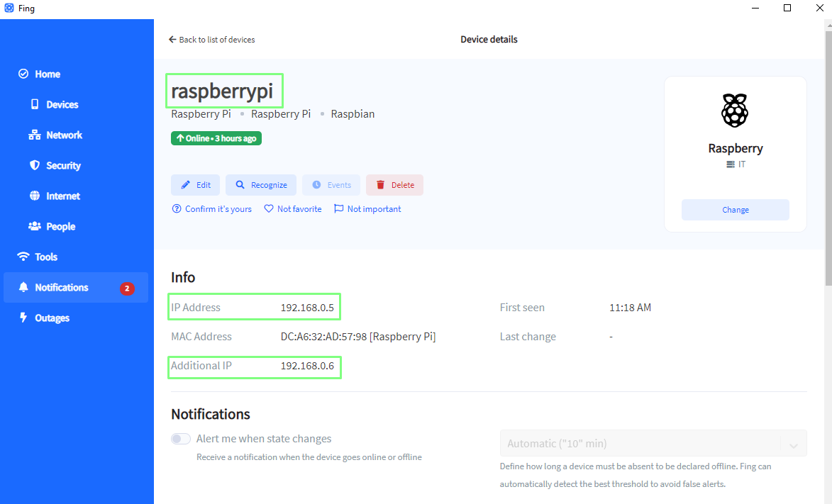Click the Delete button
Image resolution: width=832 pixels, height=504 pixels.
click(x=395, y=184)
